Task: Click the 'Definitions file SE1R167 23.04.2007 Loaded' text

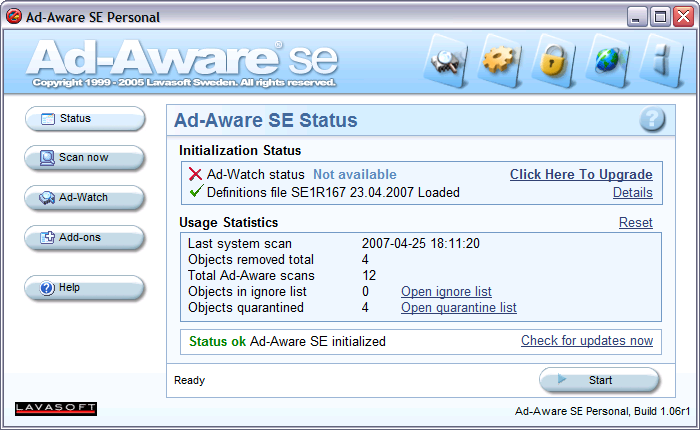Action: point(333,192)
